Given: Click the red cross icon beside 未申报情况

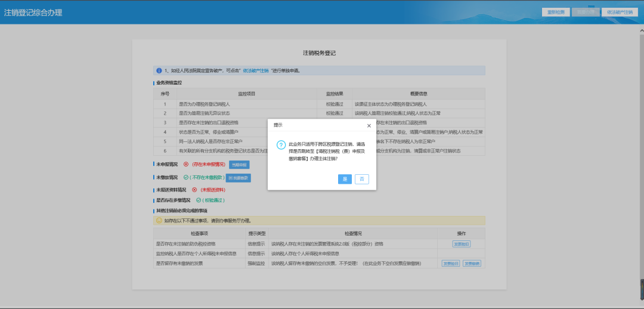Looking at the screenshot, I should point(186,165).
